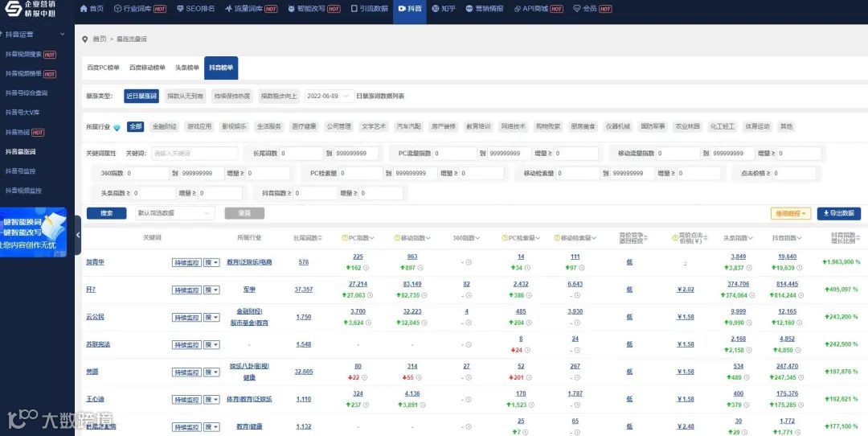Collapse the 抖音运营 sidebar section
868x436 pixels.
pyautogui.click(x=63, y=35)
